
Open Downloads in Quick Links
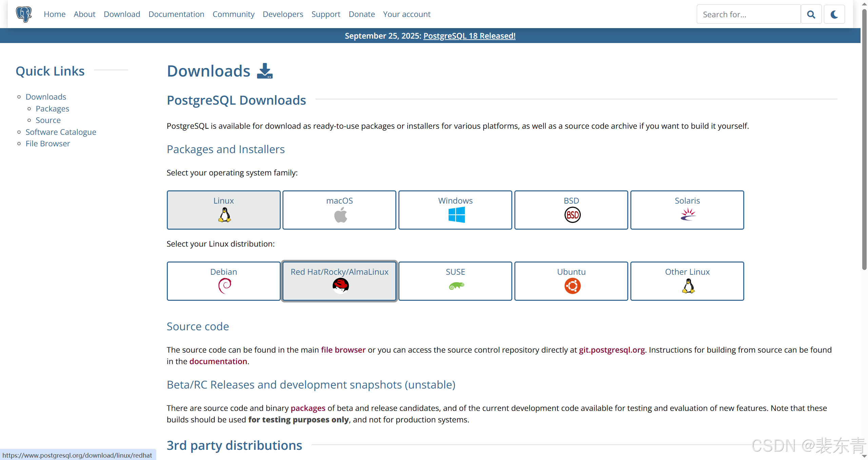tap(46, 97)
